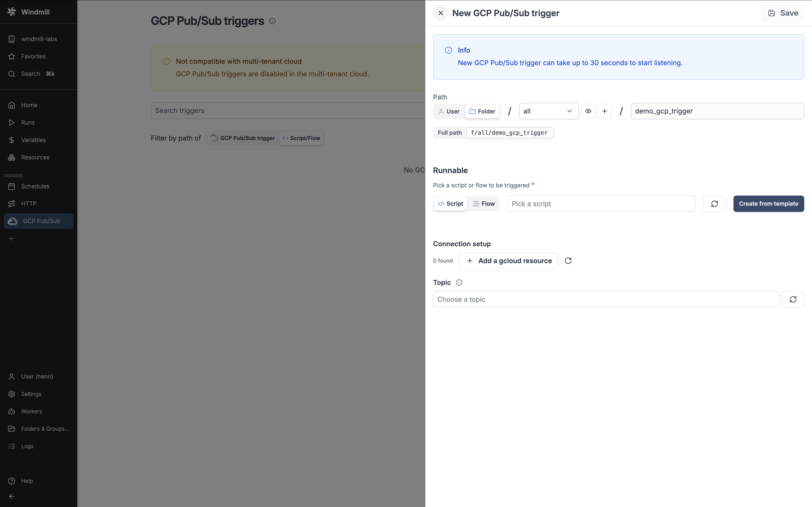The image size is (812, 507).
Task: Click the refresh icon next to script picker
Action: pos(714,204)
